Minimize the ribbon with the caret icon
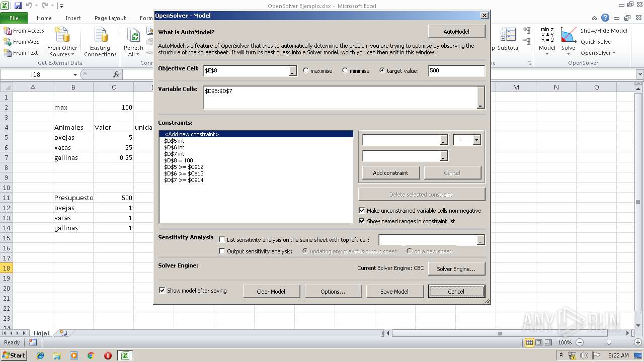The height and width of the screenshot is (362, 644). 595,18
